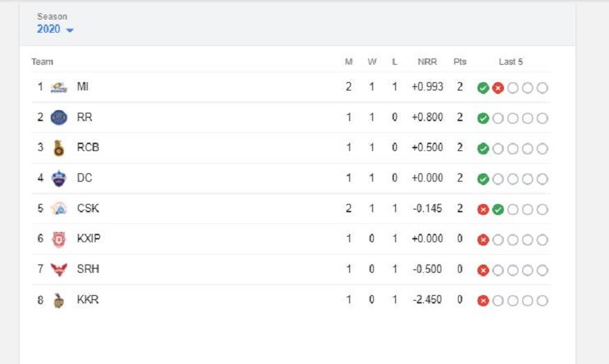Open the KXIP team name link
This screenshot has height=364, width=609.
coord(88,238)
